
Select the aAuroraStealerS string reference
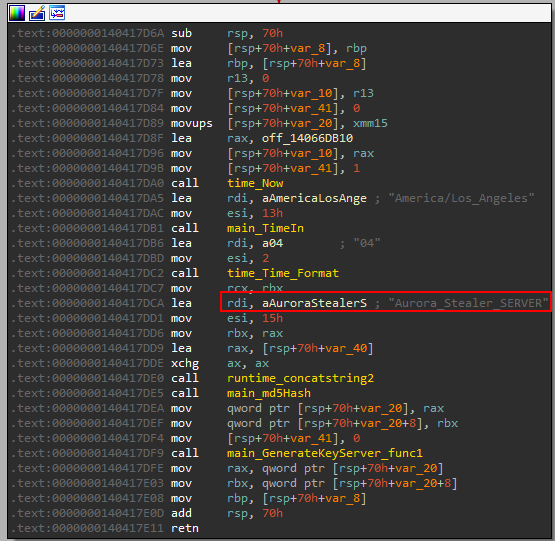pos(314,303)
